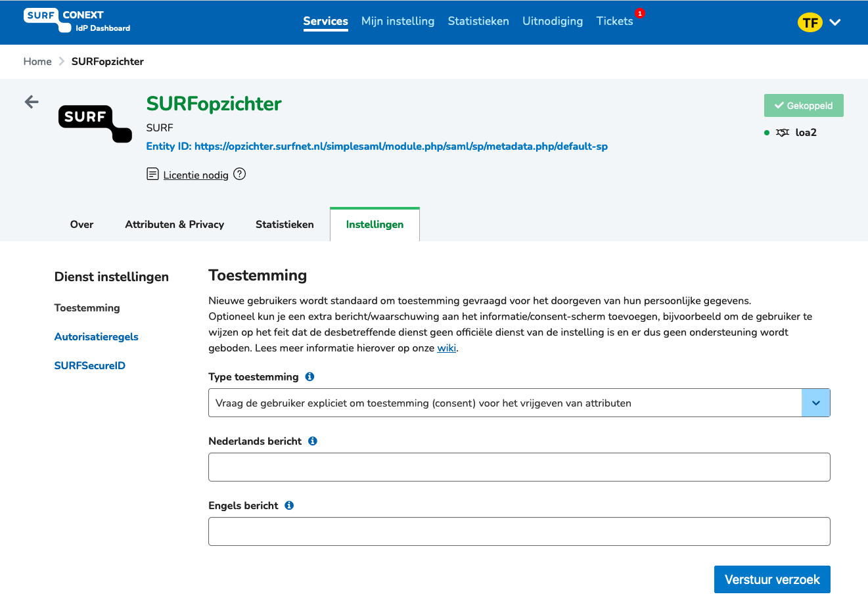Switch to the Attributen & Privacy tab
868x607 pixels.
(175, 225)
